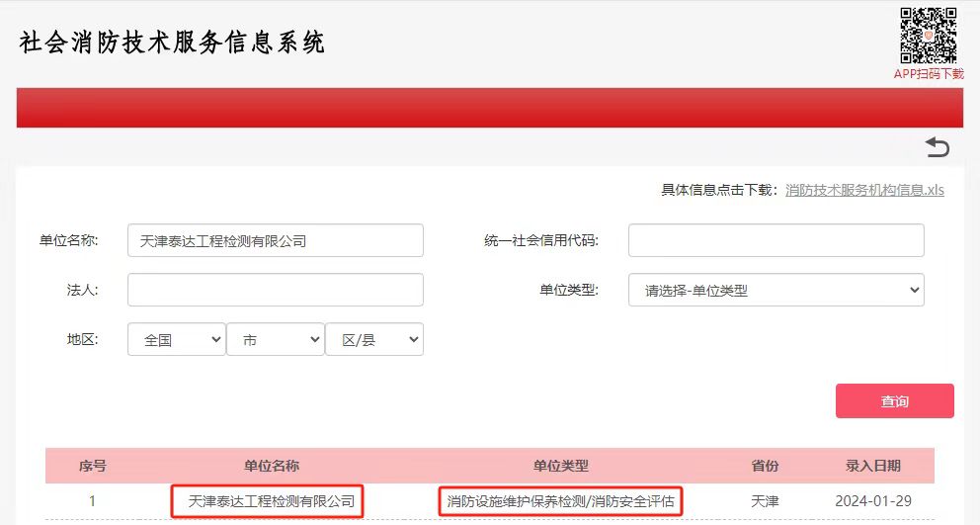The height and width of the screenshot is (525, 980).
Task: Click 天津泰达工程检测有限公司 in results table
Action: 272,501
